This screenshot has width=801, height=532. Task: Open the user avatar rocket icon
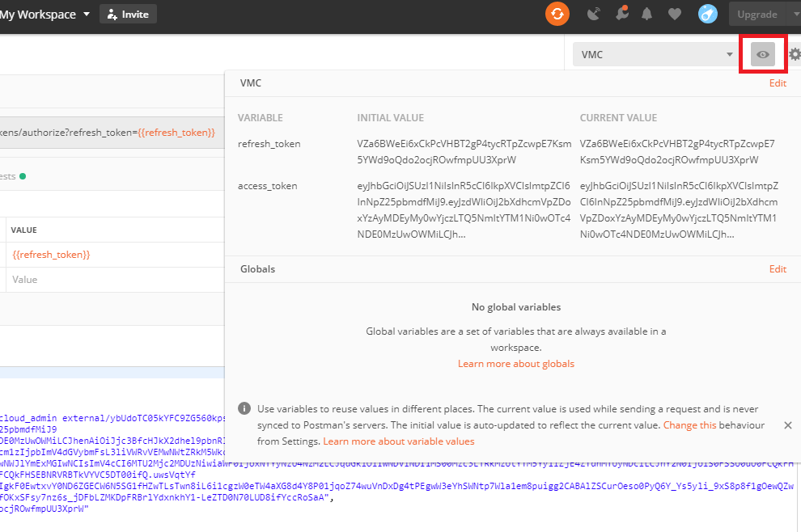(708, 14)
